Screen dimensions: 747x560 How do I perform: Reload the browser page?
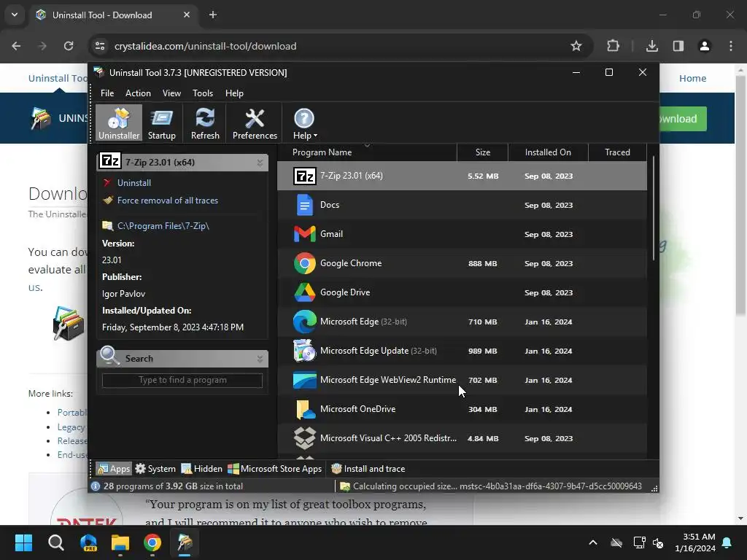[x=69, y=46]
